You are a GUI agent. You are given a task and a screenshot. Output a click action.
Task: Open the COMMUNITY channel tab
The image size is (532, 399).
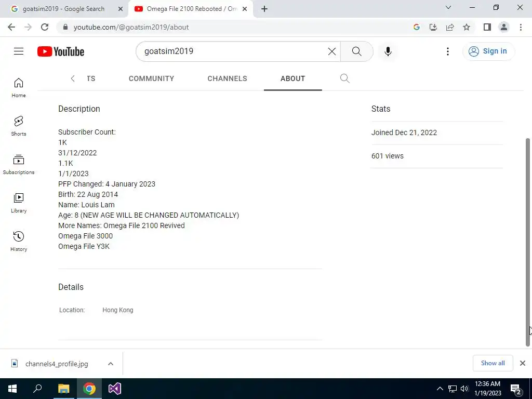click(x=151, y=78)
